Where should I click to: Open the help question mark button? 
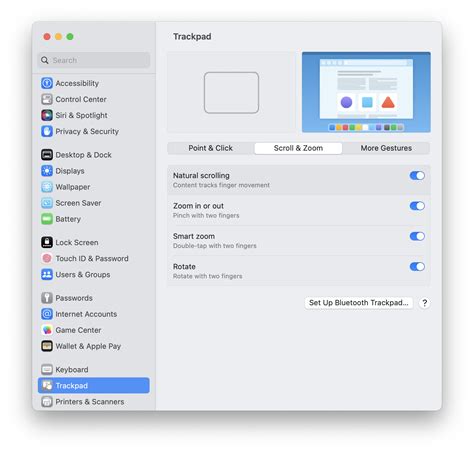424,303
